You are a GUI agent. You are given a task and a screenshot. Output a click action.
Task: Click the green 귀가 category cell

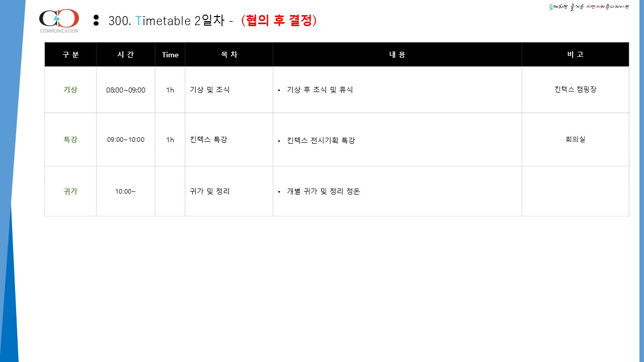(x=70, y=191)
